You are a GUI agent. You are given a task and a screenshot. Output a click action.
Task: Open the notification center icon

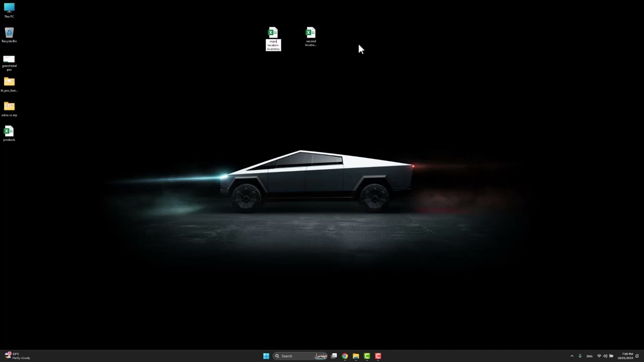coord(637,356)
